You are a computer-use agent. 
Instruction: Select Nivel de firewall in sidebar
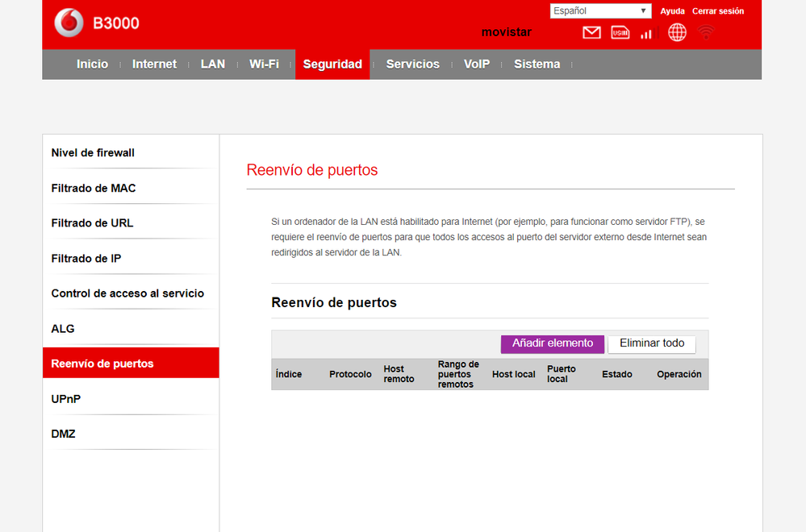pyautogui.click(x=93, y=153)
